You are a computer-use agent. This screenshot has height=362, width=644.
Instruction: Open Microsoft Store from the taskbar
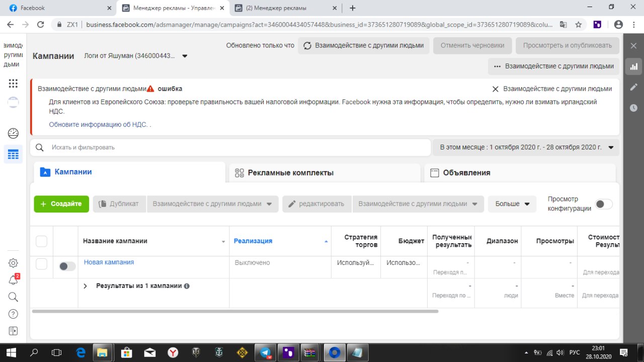pyautogui.click(x=126, y=352)
